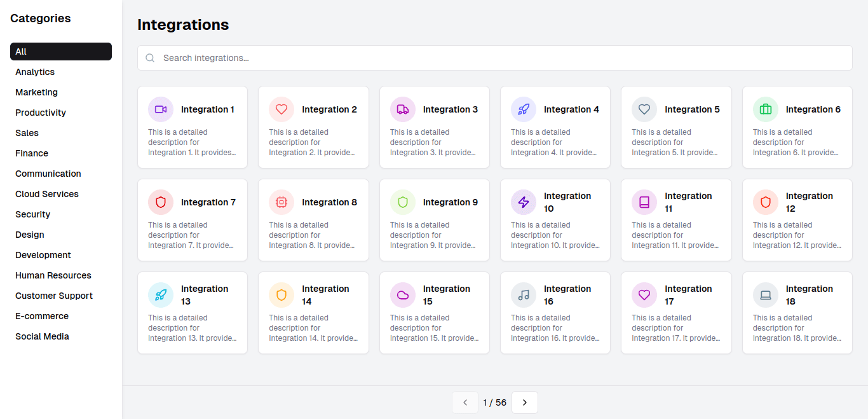The width and height of the screenshot is (868, 419).
Task: Click the rocket icon on Integration 4
Action: coord(524,109)
